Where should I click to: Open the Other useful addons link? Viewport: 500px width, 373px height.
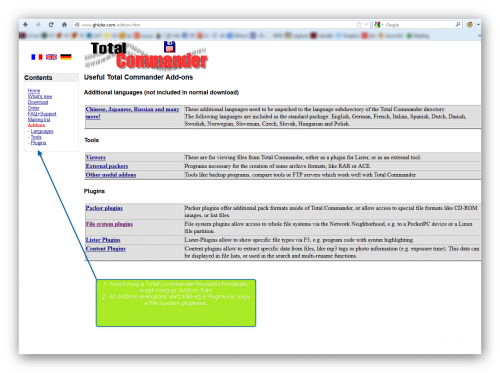coord(111,175)
